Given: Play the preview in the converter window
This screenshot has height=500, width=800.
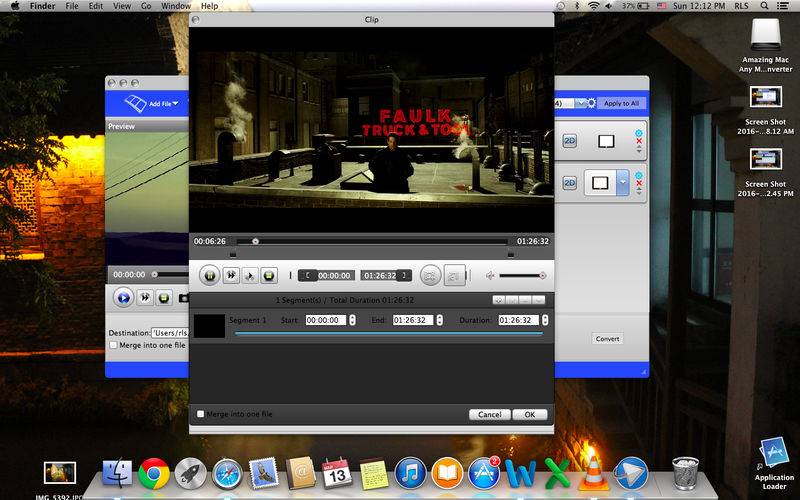Looking at the screenshot, I should click(123, 297).
